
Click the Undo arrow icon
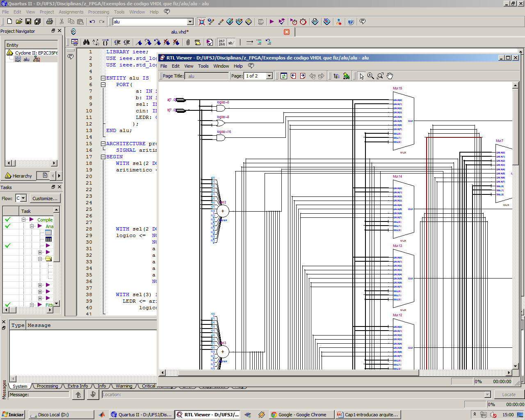(x=92, y=22)
